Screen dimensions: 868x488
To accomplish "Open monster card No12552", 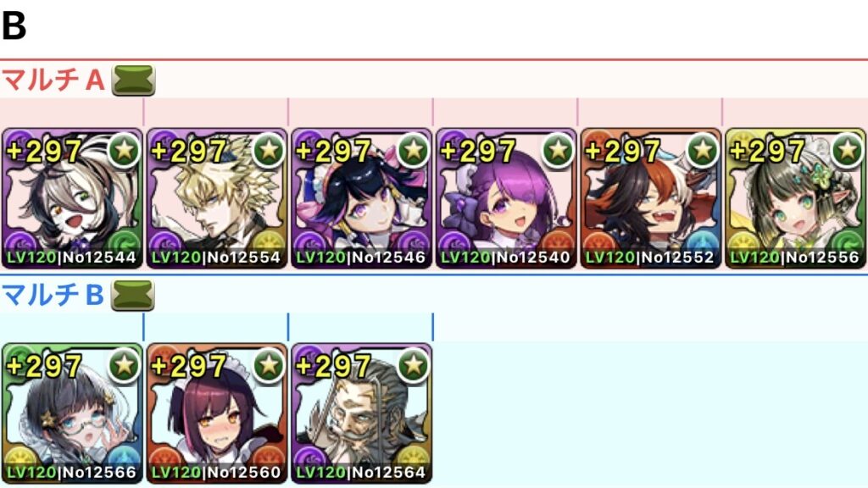I will pyautogui.click(x=651, y=198).
